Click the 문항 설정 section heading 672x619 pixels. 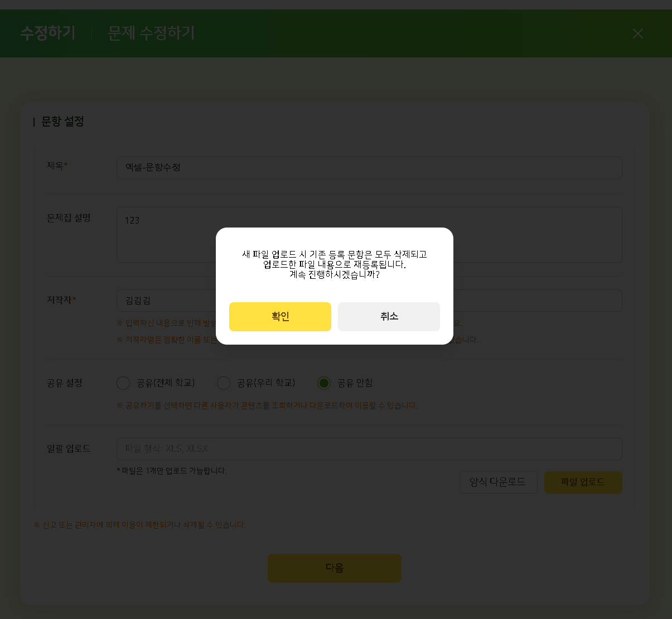click(x=62, y=122)
